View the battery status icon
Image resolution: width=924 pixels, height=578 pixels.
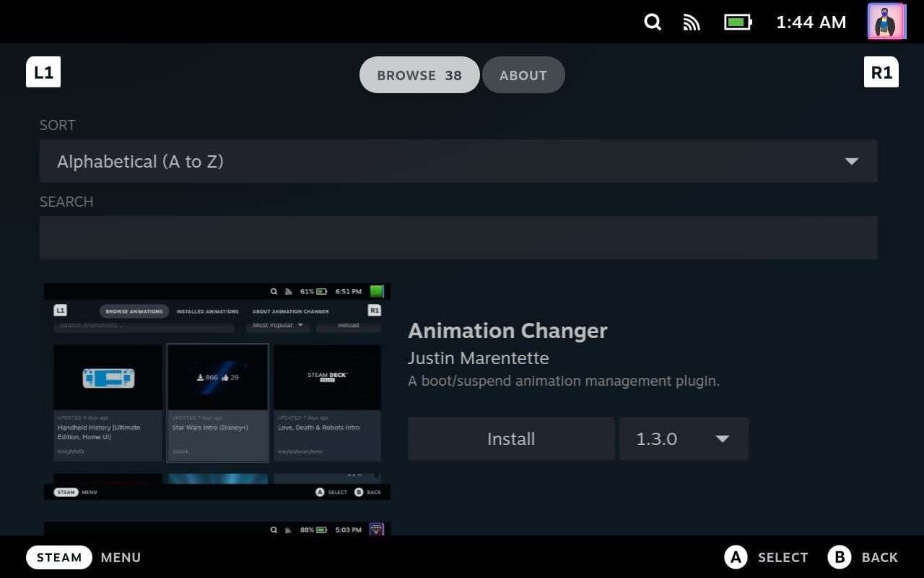click(x=738, y=22)
